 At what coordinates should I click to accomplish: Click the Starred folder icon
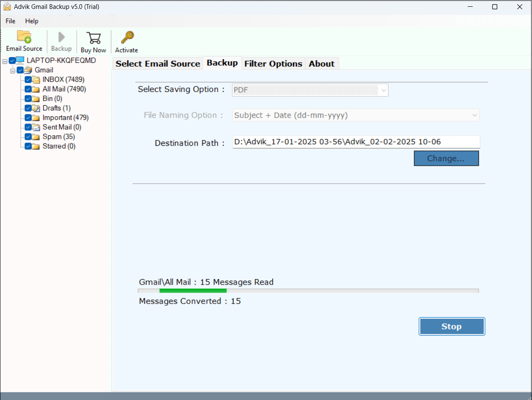(x=36, y=146)
